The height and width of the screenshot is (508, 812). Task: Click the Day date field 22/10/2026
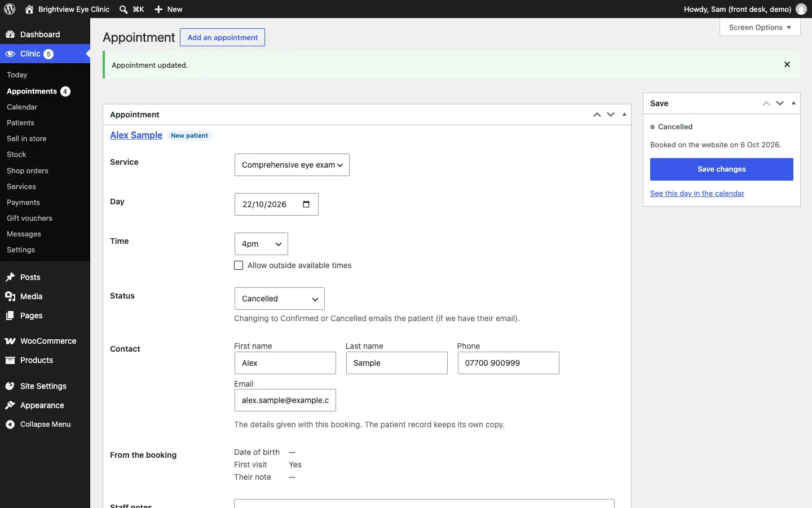pyautogui.click(x=276, y=204)
